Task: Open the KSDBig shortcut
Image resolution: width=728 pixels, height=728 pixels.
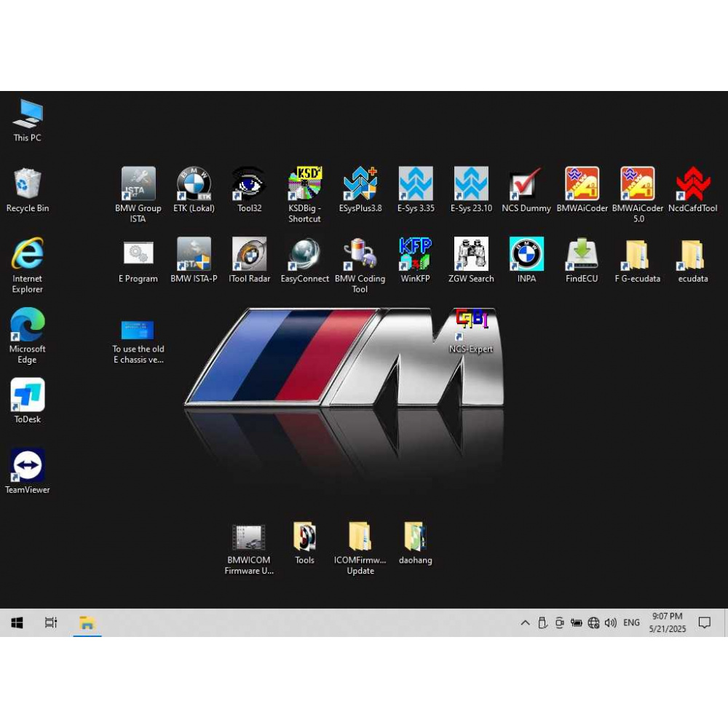Action: point(304,195)
